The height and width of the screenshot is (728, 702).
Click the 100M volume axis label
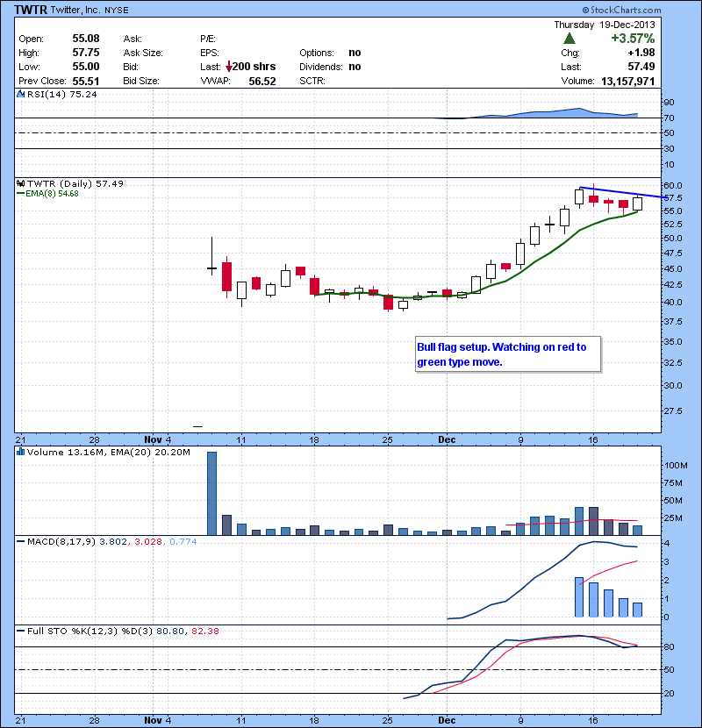click(676, 465)
